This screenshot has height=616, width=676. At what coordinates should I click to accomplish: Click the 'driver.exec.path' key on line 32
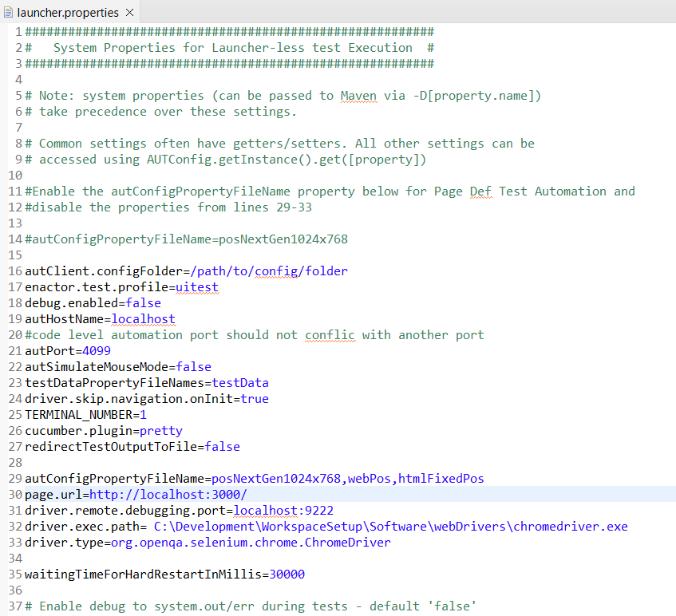(x=82, y=527)
